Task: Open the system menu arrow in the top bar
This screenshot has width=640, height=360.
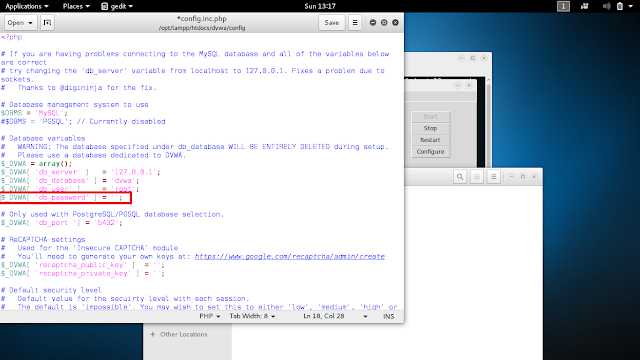Action: point(631,6)
